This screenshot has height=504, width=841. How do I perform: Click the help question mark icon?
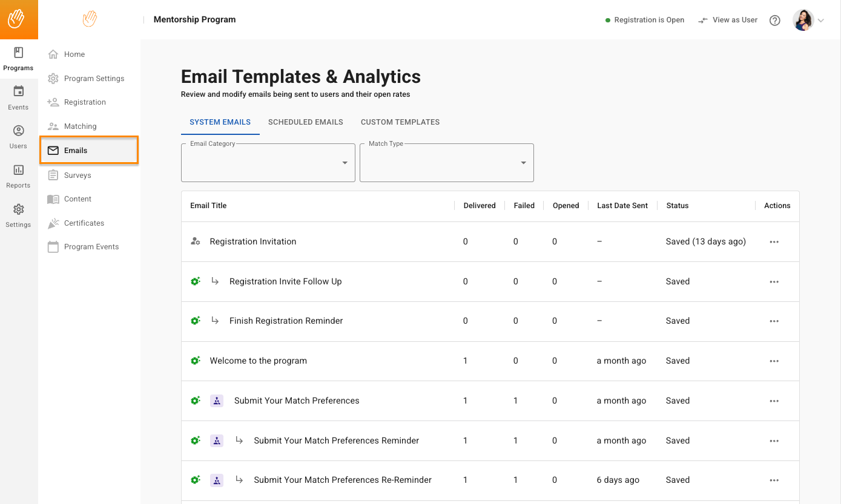pos(774,20)
